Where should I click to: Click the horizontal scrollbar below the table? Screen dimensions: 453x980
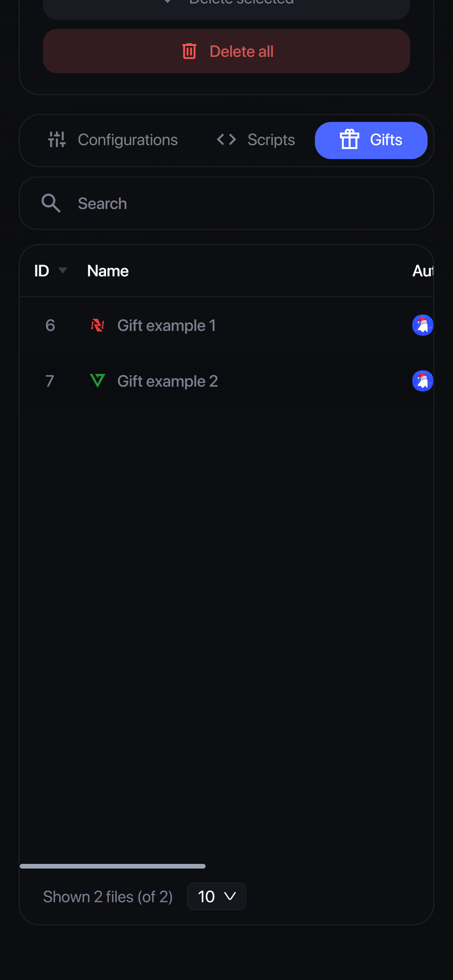click(x=112, y=866)
